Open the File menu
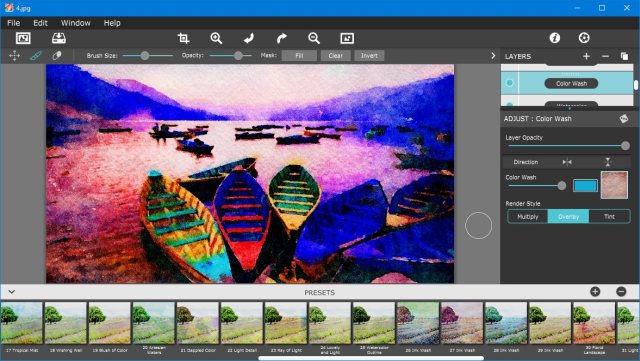 tap(13, 23)
